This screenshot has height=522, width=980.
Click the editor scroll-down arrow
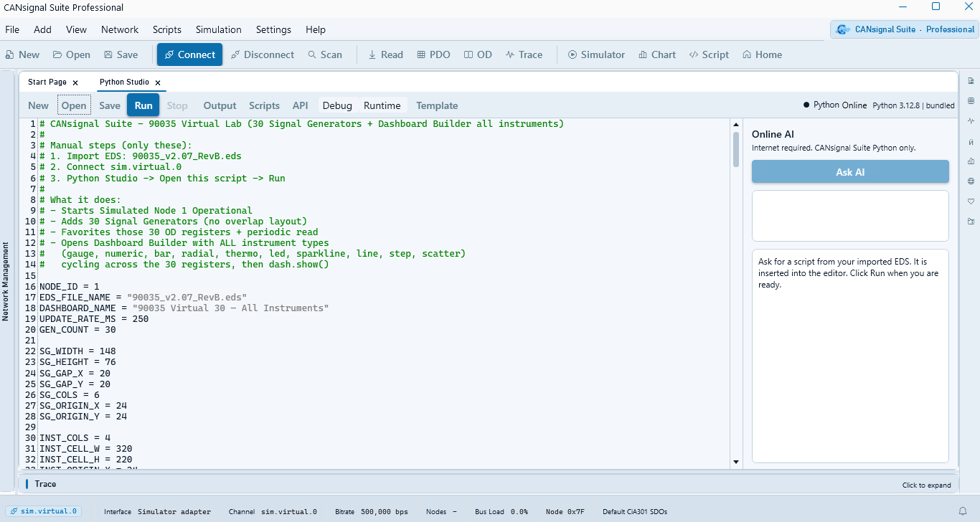[735, 462]
